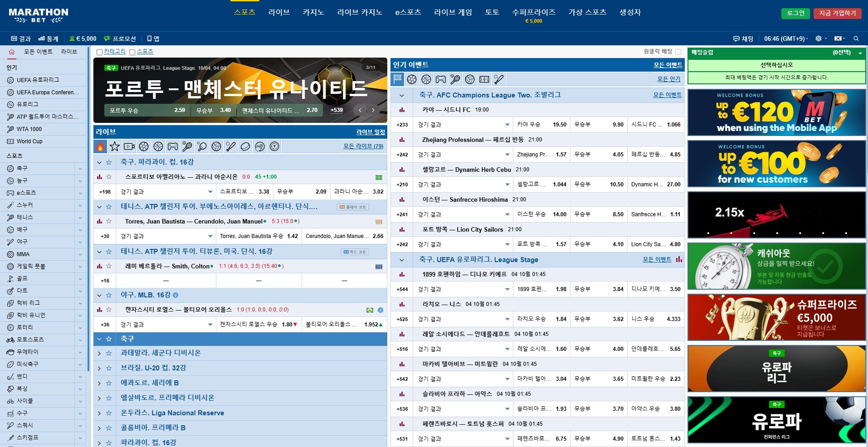868x447 pixels.
Task: Expand the 테니스 sport in left sidebar
Action: (80, 218)
